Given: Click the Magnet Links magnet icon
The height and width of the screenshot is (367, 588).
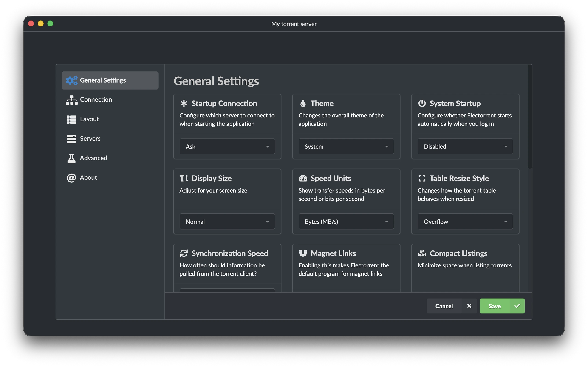Looking at the screenshot, I should pos(303,253).
